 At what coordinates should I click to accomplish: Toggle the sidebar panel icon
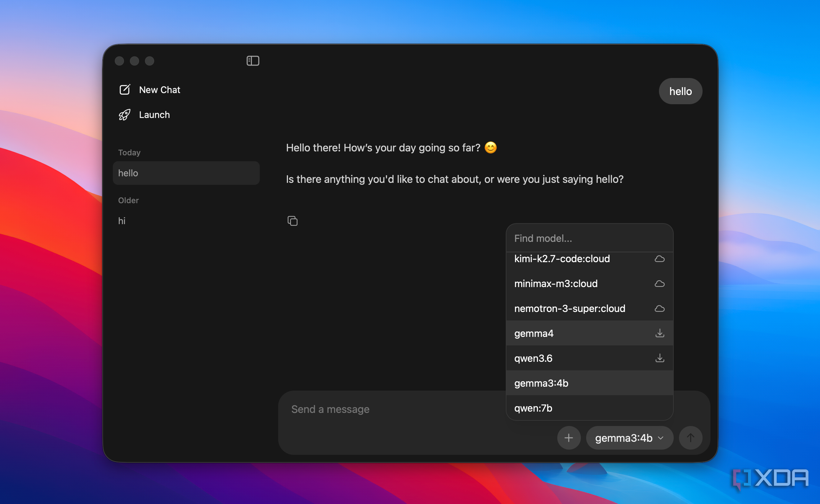point(253,61)
